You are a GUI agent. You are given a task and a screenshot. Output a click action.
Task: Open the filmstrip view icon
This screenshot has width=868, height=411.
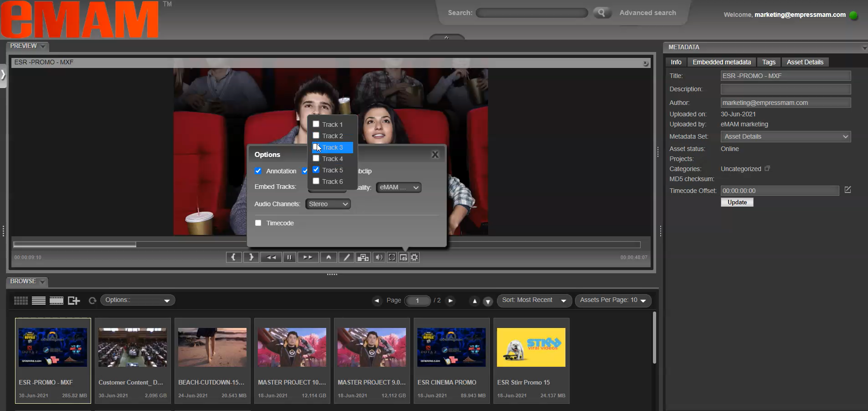56,300
